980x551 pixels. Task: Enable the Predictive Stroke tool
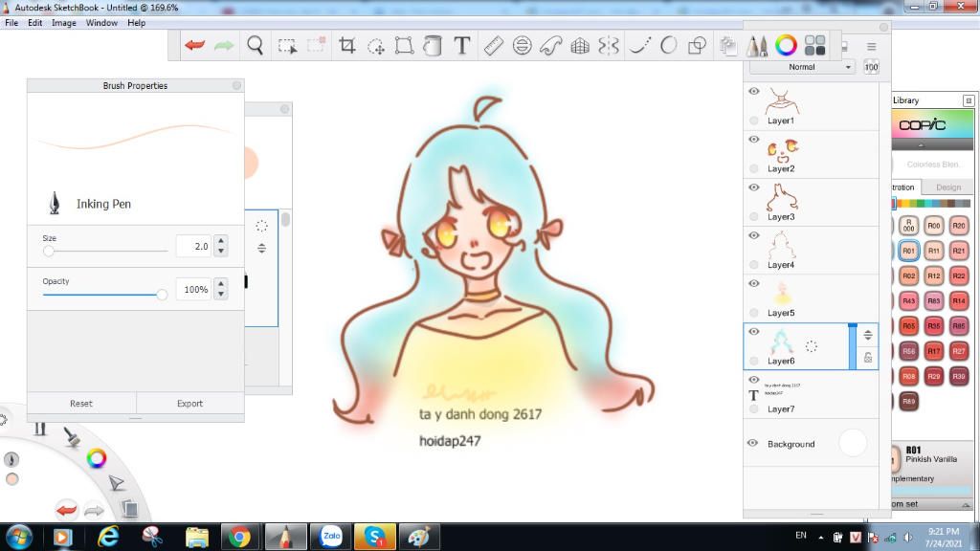pos(668,46)
